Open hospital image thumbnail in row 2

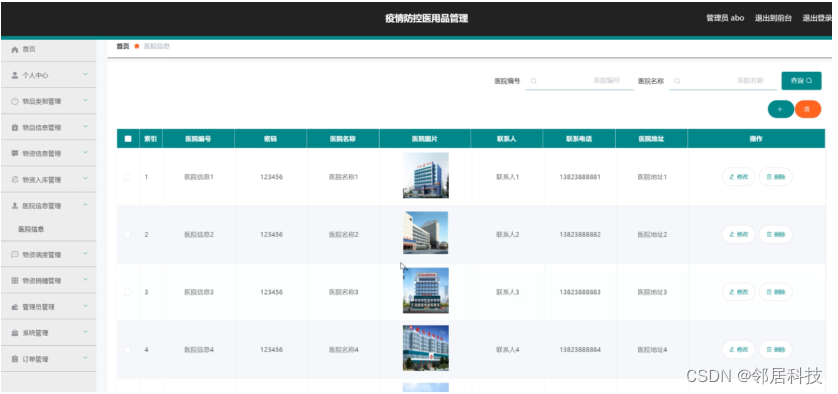[425, 233]
